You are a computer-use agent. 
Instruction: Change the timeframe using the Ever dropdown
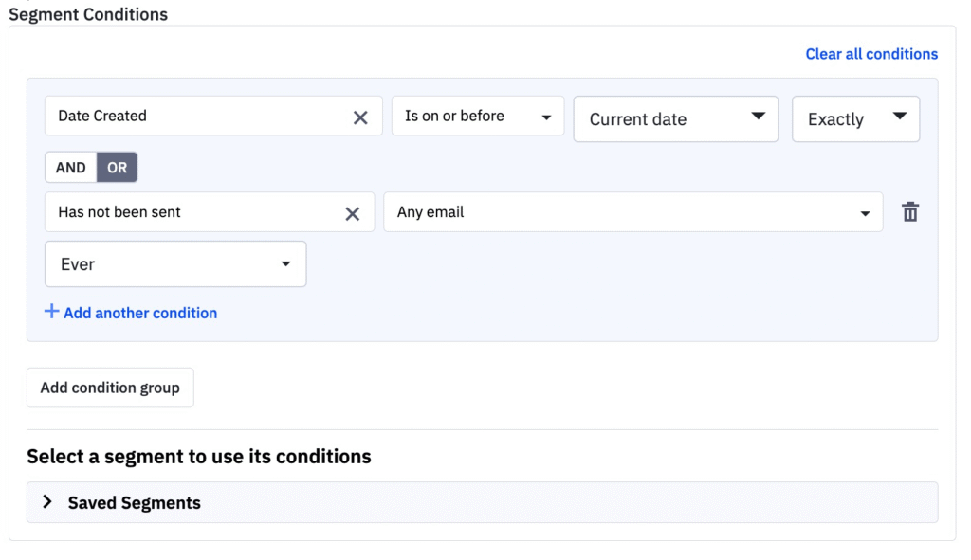(x=175, y=263)
